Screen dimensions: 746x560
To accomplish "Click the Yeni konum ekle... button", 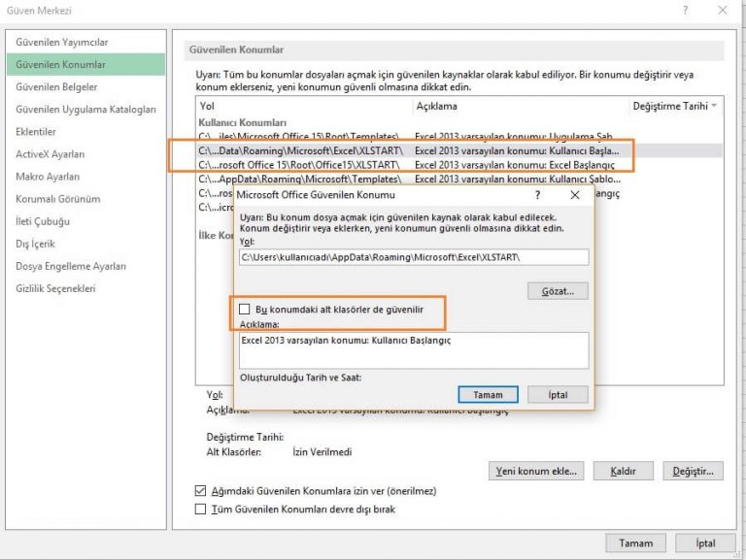I will point(536,471).
